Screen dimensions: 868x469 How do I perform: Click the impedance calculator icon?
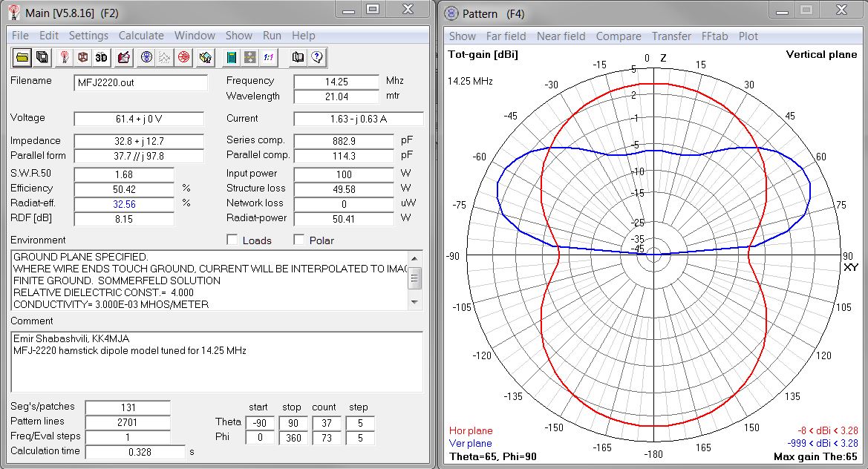click(x=230, y=57)
